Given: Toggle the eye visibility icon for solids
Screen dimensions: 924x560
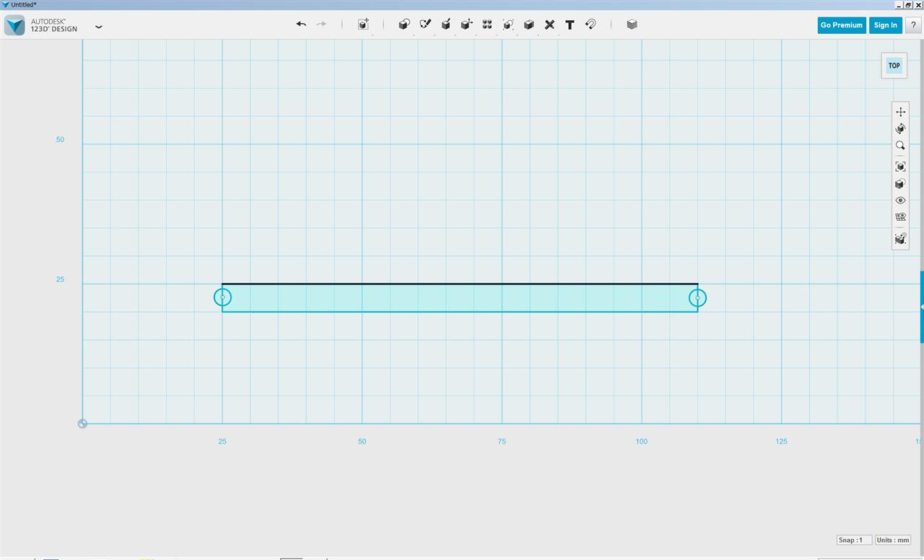Looking at the screenshot, I should tap(900, 201).
